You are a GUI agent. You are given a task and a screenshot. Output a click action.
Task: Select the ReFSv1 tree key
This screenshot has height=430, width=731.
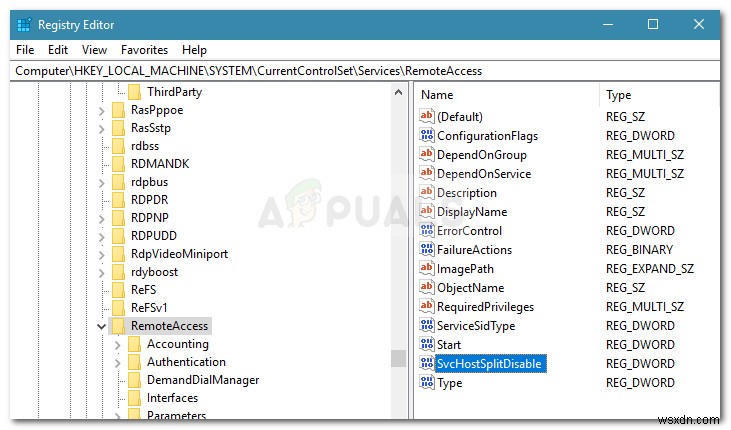149,308
